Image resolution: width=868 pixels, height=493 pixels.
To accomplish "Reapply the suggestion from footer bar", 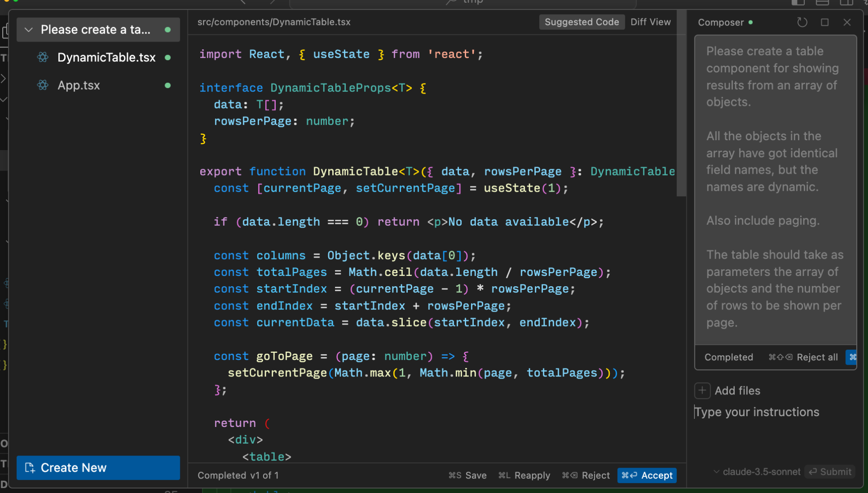I will click(x=524, y=475).
